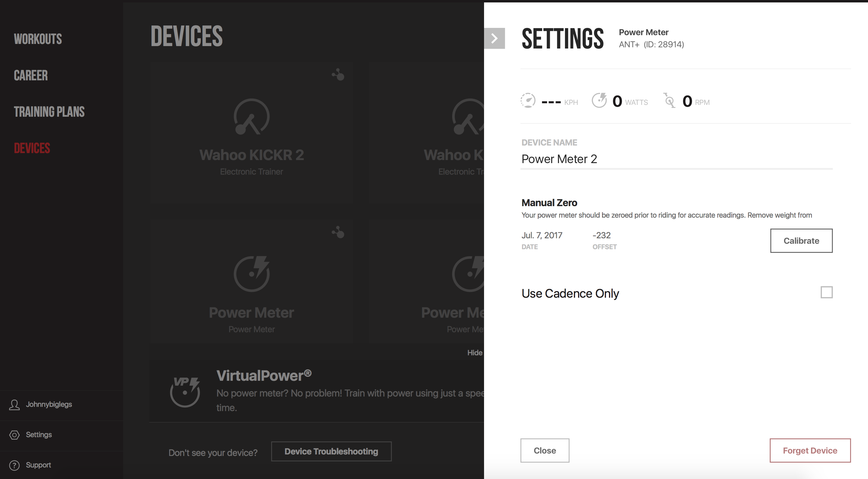Viewport: 868px width, 479px height.
Task: Open Device Troubleshooting
Action: (x=331, y=451)
